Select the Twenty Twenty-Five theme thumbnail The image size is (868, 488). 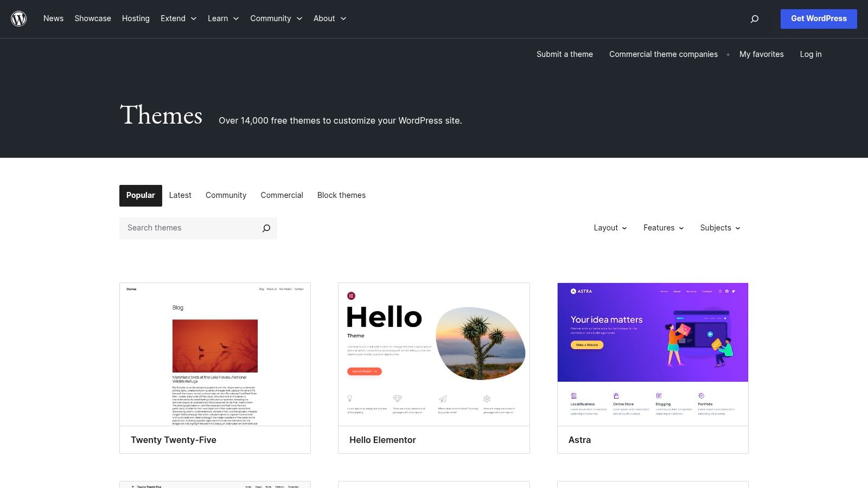click(215, 355)
